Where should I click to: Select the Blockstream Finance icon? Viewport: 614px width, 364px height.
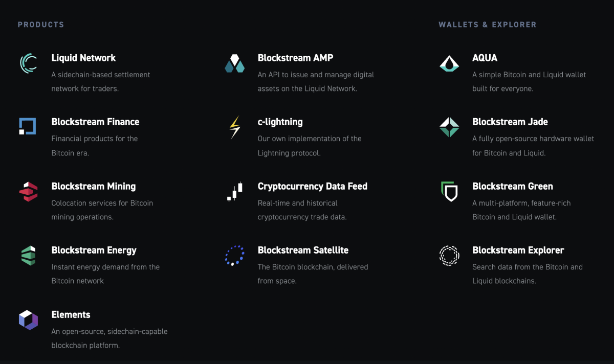tap(28, 126)
